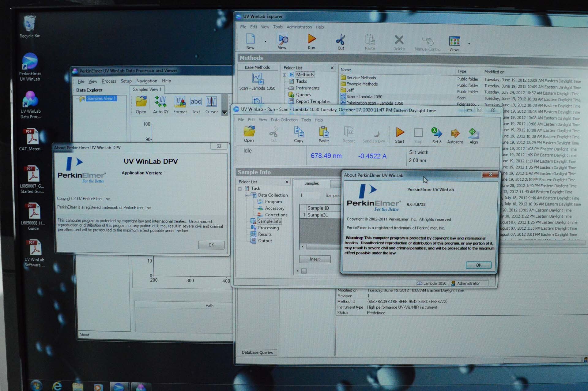Select Program under Data Collection in the tree
The image size is (588, 391).
coord(273,202)
